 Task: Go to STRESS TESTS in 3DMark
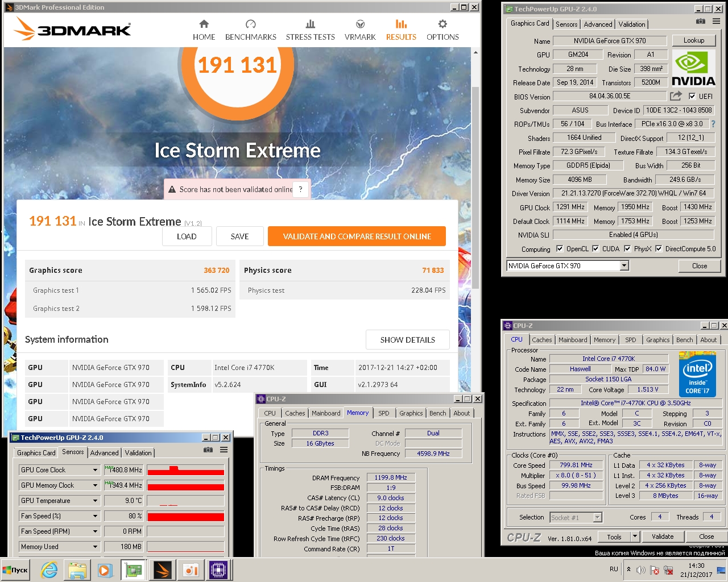(x=310, y=30)
